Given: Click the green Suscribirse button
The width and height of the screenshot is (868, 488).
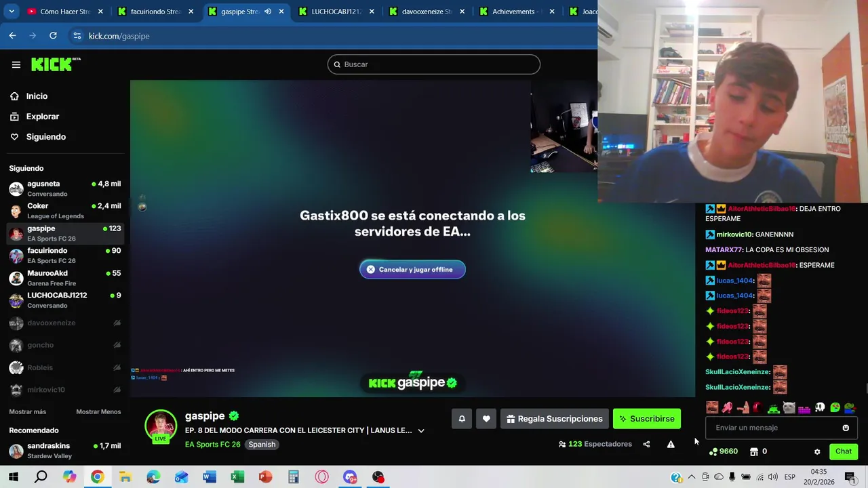Looking at the screenshot, I should click(x=646, y=419).
